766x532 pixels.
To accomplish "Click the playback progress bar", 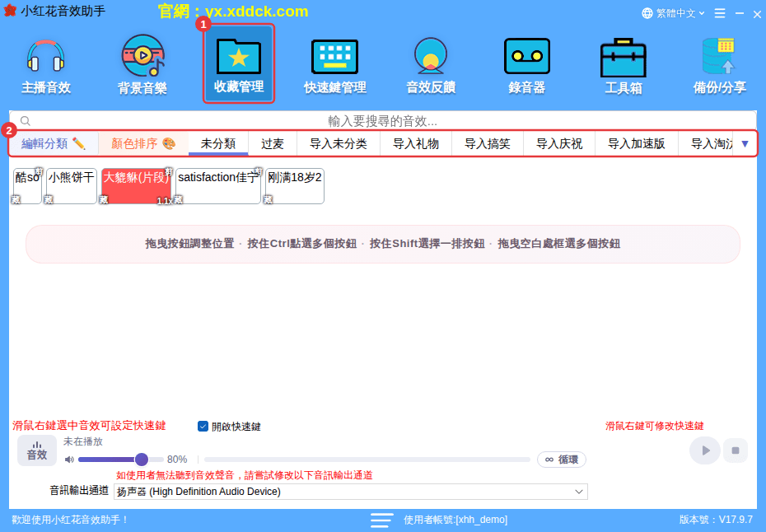I will point(367,460).
